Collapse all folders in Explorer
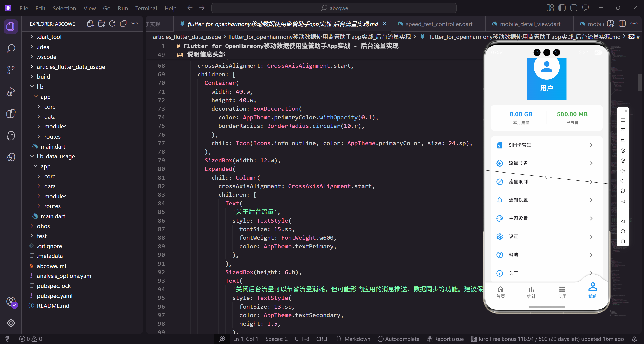This screenshot has width=644, height=344. tap(123, 24)
